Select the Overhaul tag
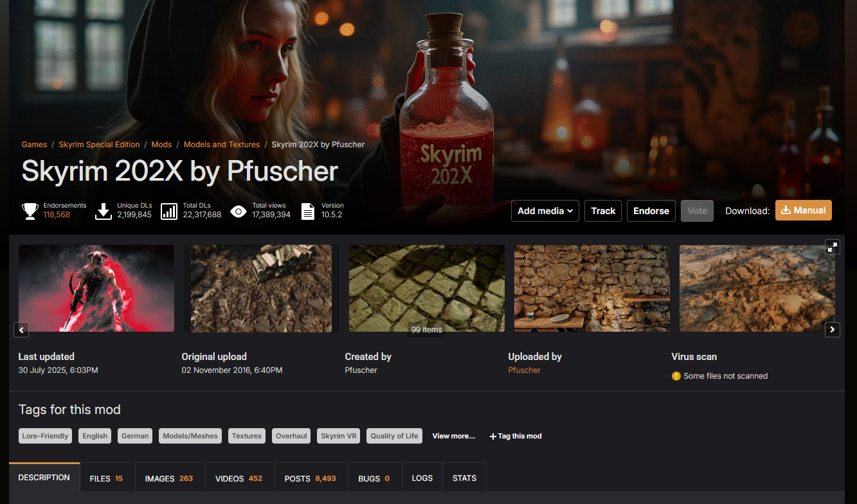This screenshot has width=857, height=504. tap(291, 436)
